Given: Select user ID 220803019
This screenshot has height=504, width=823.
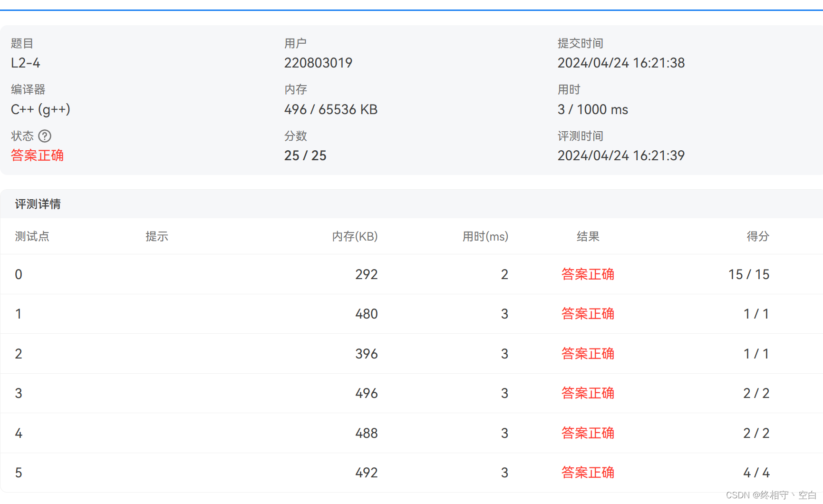Looking at the screenshot, I should tap(318, 63).
